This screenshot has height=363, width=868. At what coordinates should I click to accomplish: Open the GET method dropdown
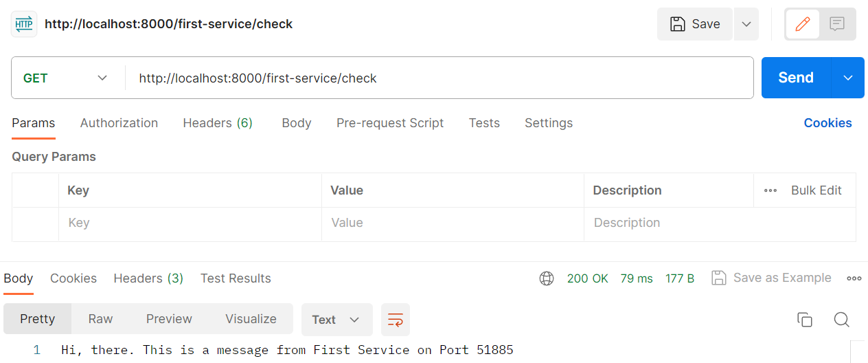click(x=67, y=78)
